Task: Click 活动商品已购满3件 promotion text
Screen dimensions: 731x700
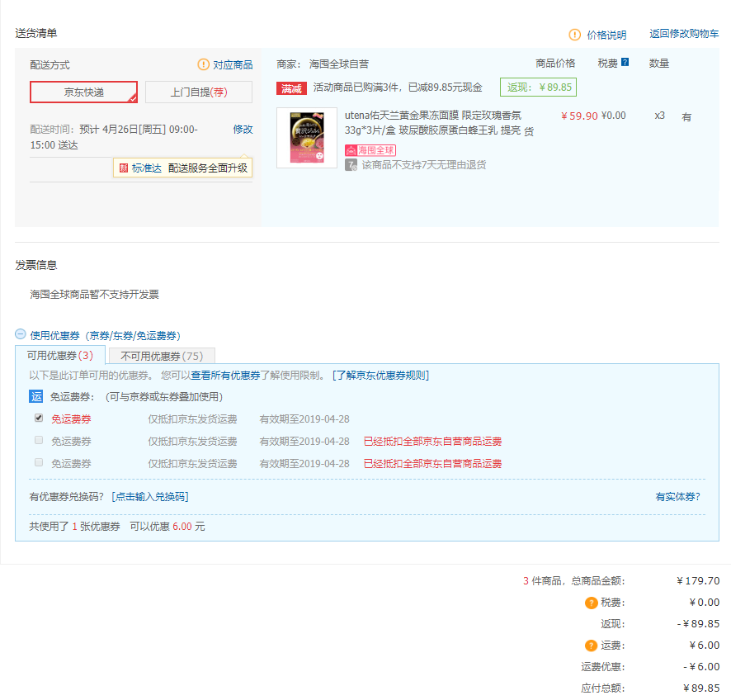Action: (x=398, y=87)
